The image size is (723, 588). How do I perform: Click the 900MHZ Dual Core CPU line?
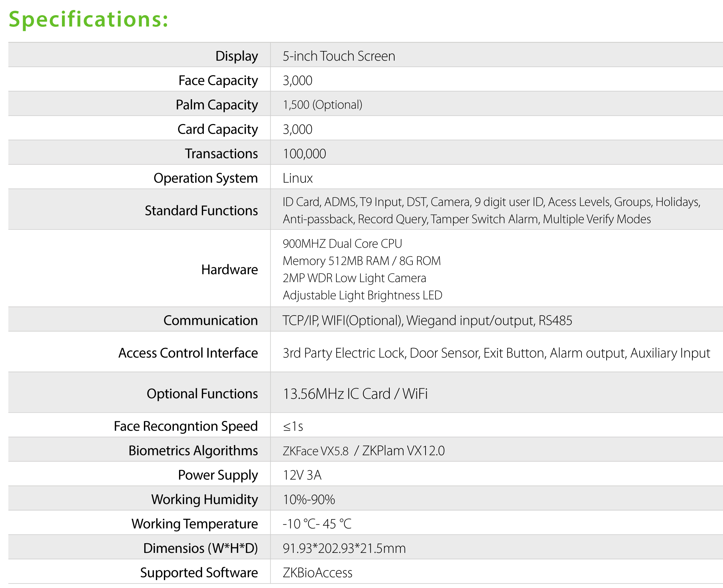(342, 244)
